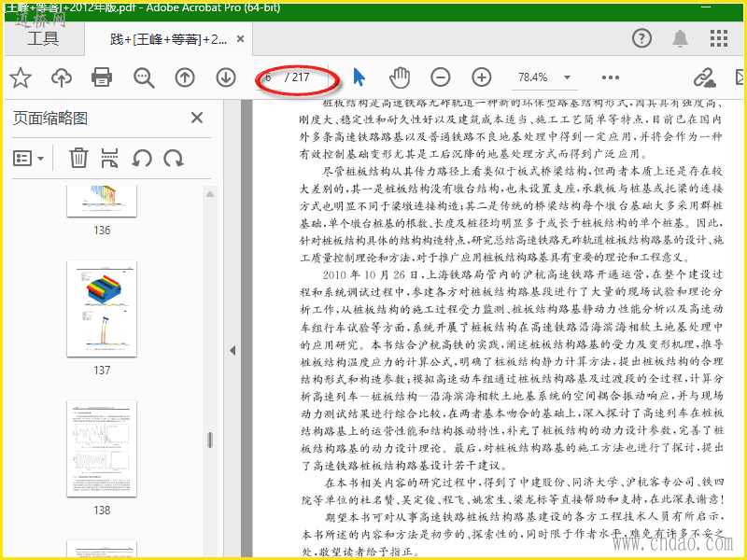The image size is (747, 560).
Task: Click the 页面缩略图 panel title
Action: (x=50, y=119)
